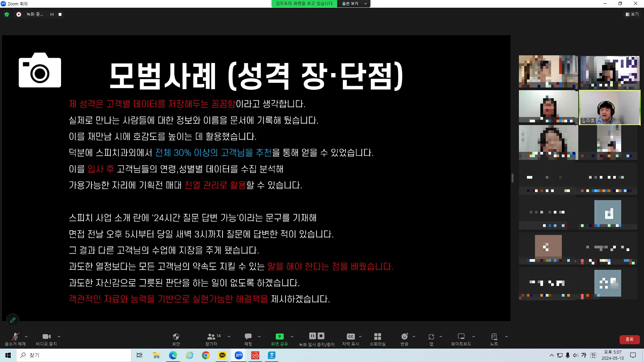Open the 보안 security panel
The width and height of the screenshot is (644, 362).
coord(176,339)
